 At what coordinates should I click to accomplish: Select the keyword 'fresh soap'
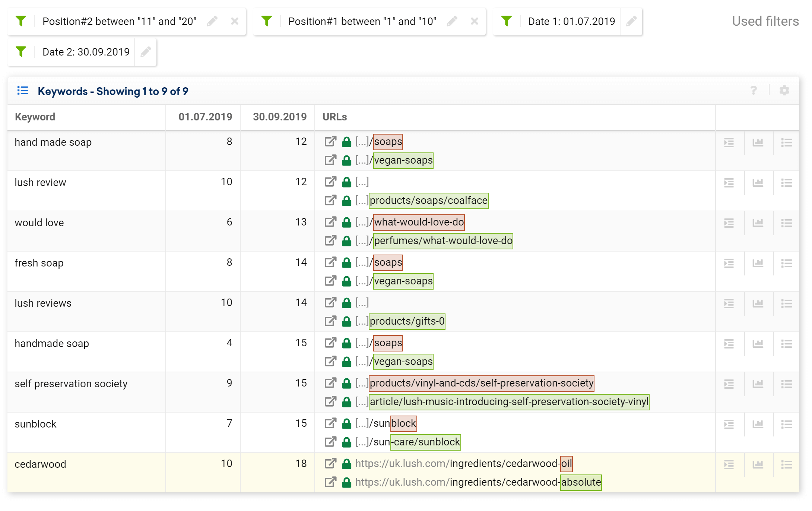(x=39, y=263)
